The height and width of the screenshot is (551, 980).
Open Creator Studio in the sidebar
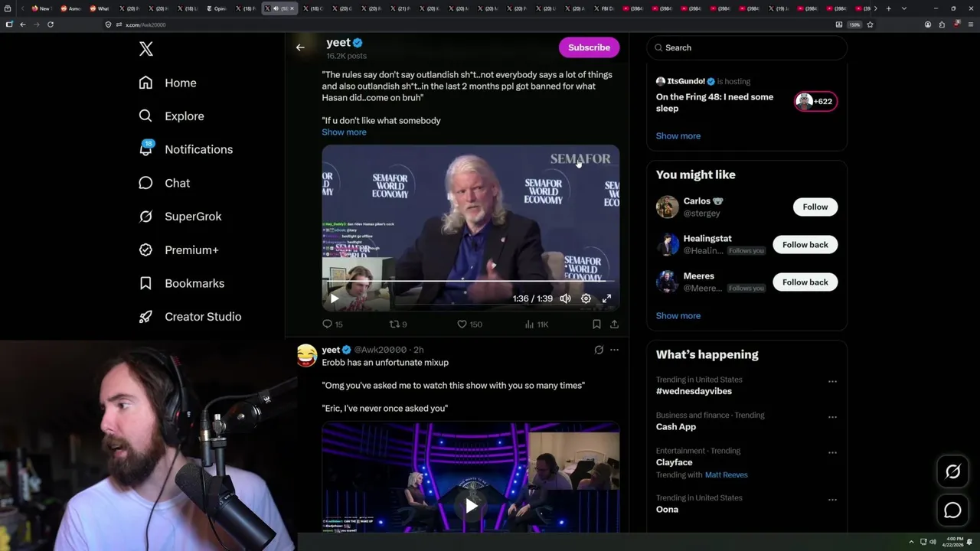click(190, 317)
